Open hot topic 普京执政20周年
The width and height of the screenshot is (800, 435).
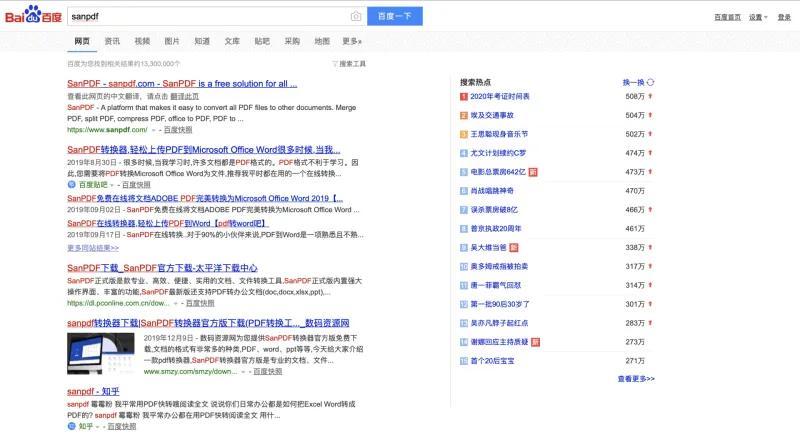click(496, 228)
